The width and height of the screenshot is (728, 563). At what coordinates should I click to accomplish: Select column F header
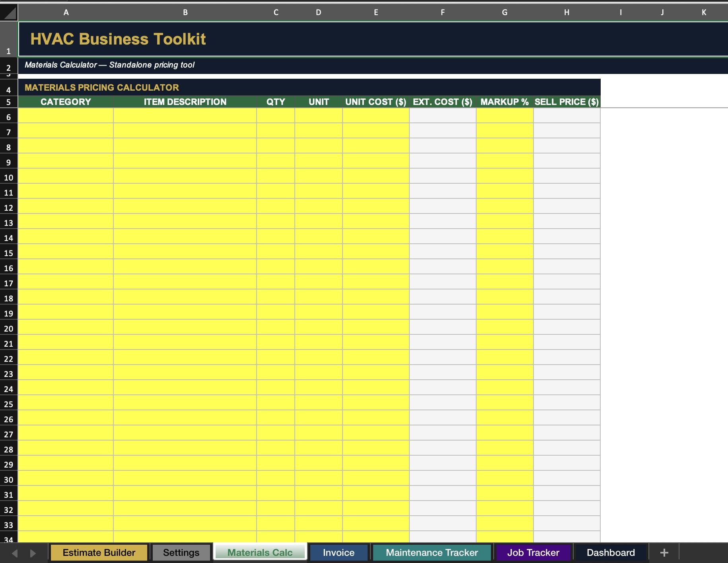coord(442,12)
